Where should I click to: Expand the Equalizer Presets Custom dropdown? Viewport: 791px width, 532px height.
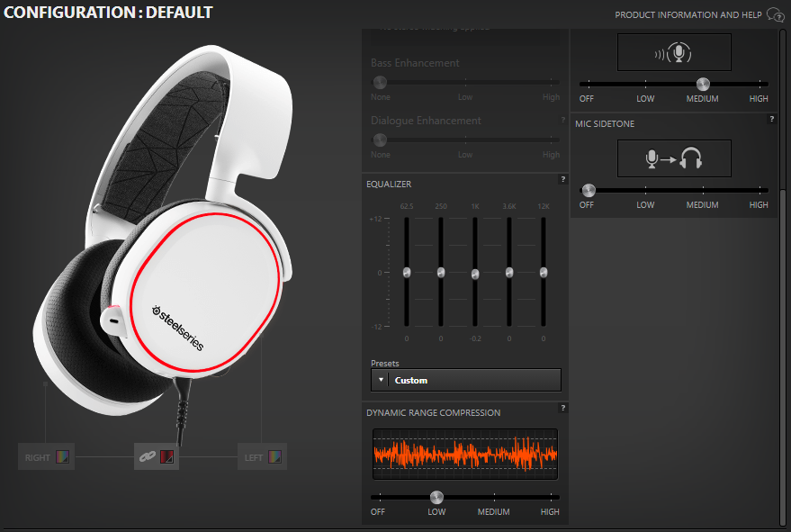tap(466, 380)
